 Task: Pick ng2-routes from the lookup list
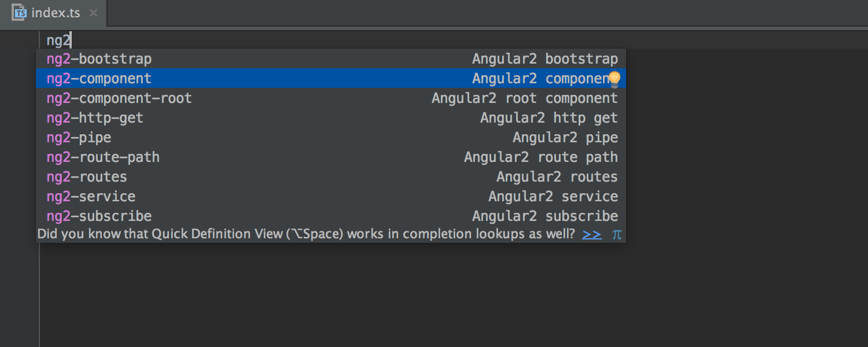coord(87,177)
